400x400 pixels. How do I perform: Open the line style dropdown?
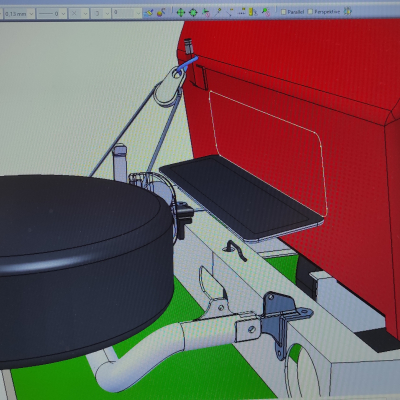click(x=51, y=14)
